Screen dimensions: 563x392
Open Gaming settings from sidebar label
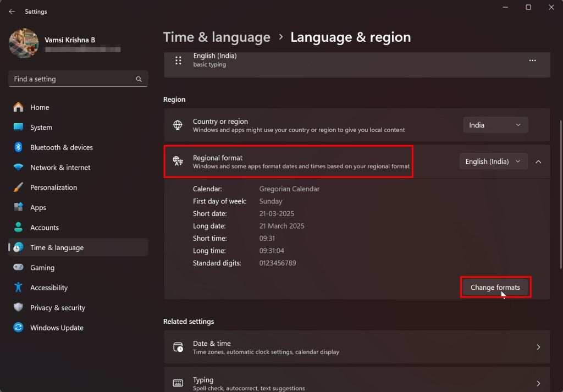coord(42,268)
